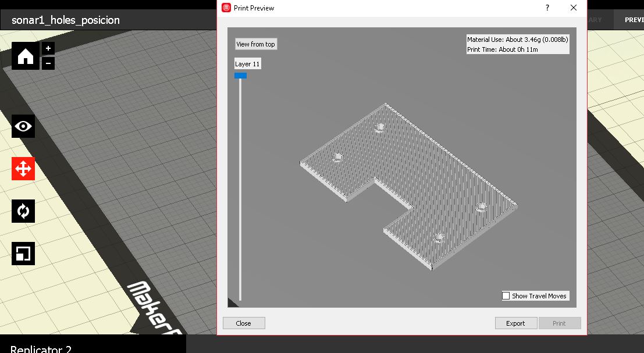The image size is (644, 353).
Task: Click the Close button
Action: [x=244, y=323]
